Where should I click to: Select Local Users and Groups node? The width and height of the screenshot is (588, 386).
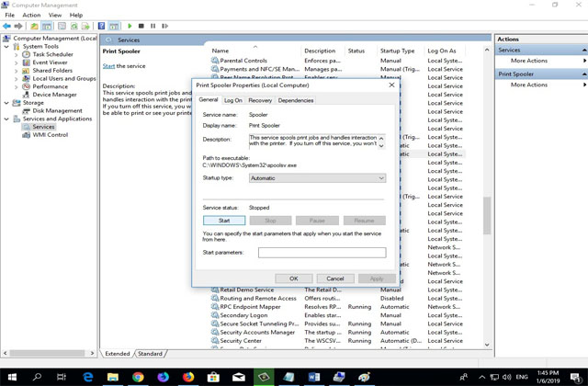click(64, 78)
